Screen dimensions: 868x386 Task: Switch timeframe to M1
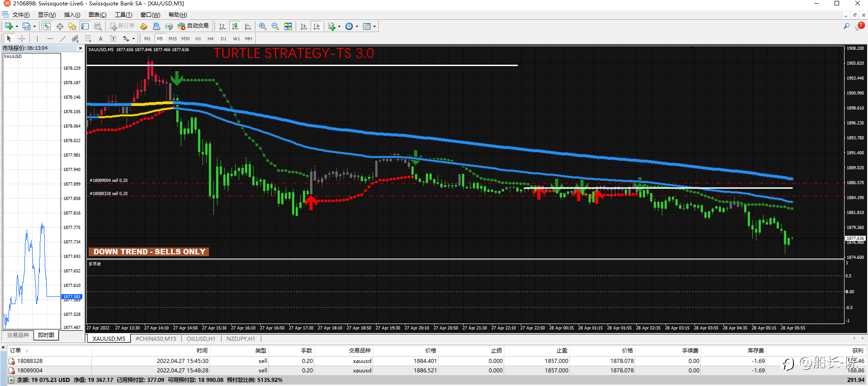click(147, 38)
